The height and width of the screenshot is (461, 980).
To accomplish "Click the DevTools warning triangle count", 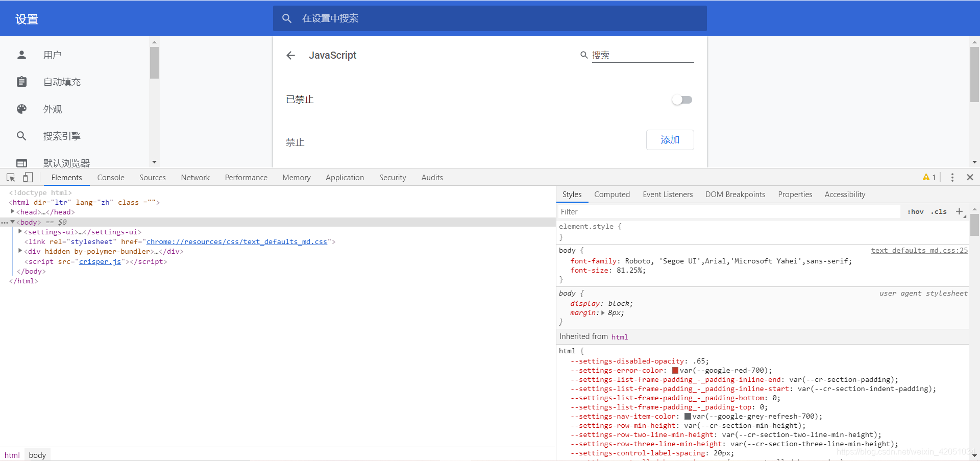I will pos(929,177).
